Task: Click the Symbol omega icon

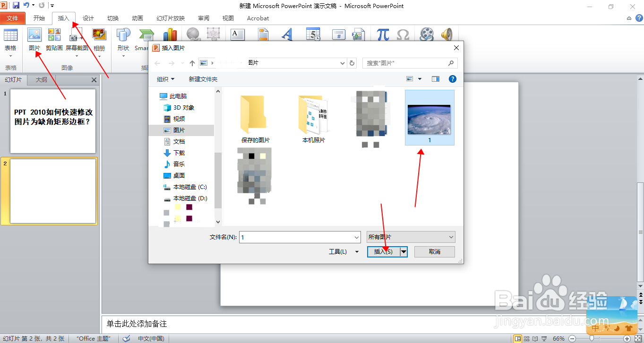Action: [x=403, y=35]
